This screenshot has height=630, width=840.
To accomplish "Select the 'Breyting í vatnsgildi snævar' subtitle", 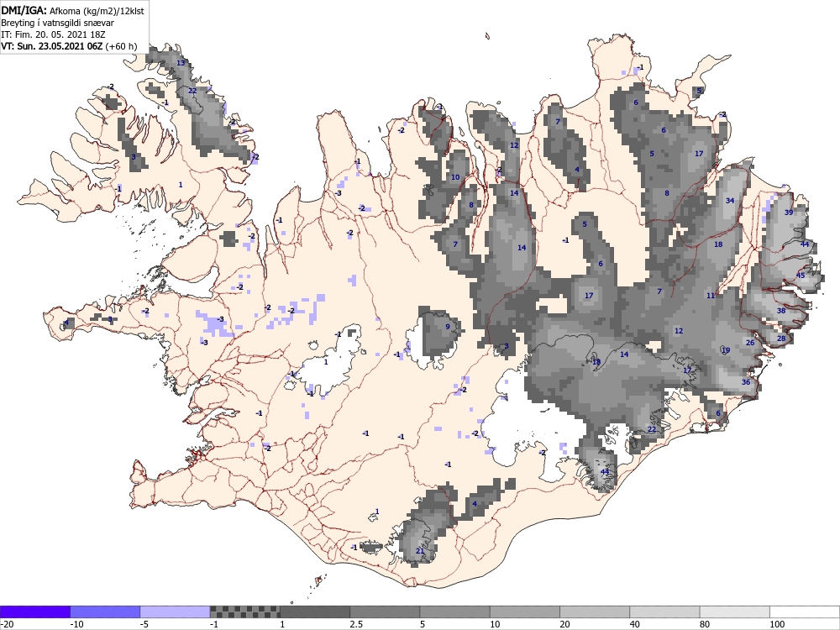I will coord(57,23).
